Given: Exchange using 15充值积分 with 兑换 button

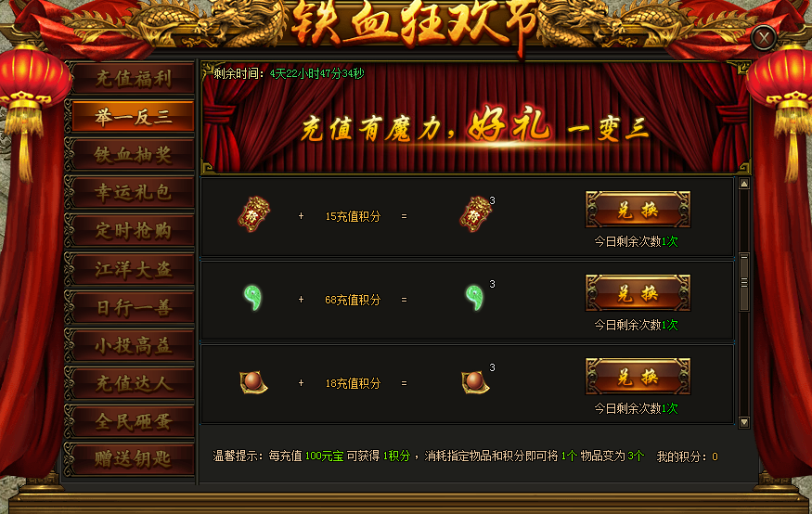Looking at the screenshot, I should (638, 210).
